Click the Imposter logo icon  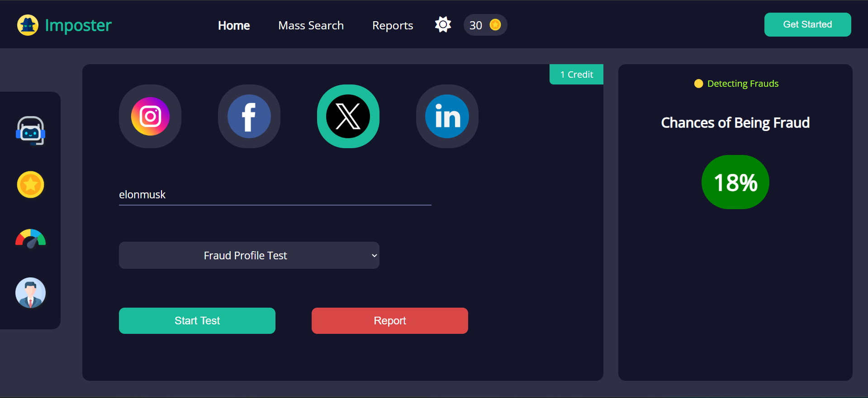coord(28,25)
